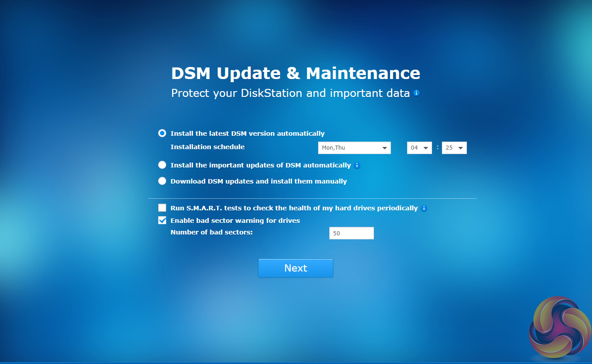This screenshot has height=364, width=592.
Task: Click the 'DSM Update & Maintenance' heading
Action: (x=296, y=73)
